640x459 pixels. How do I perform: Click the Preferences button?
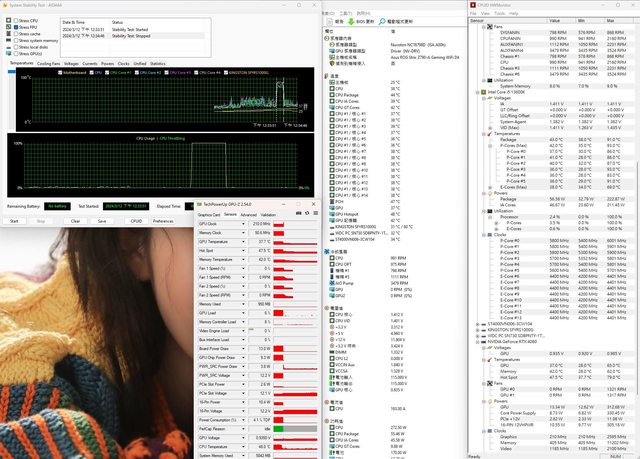pyautogui.click(x=162, y=221)
